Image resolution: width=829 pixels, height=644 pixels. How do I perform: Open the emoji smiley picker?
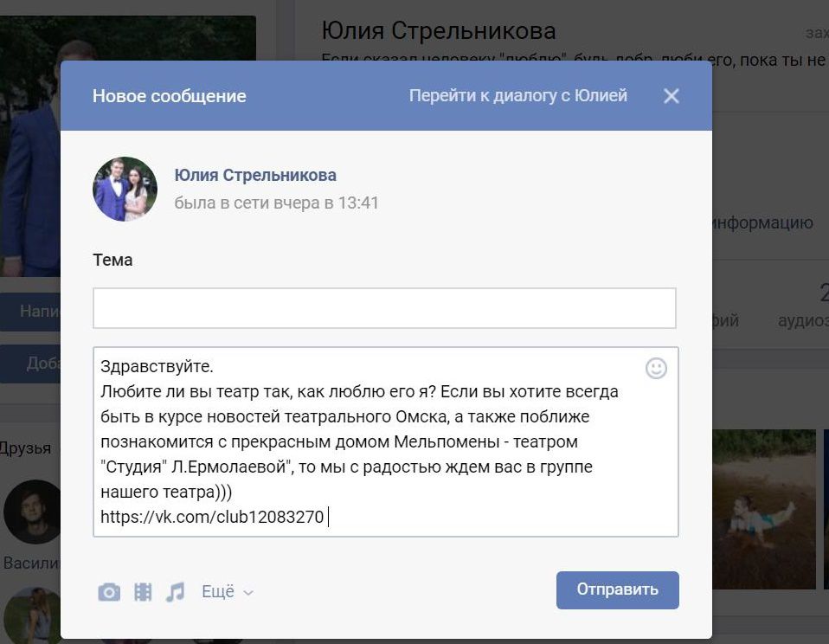tap(656, 368)
